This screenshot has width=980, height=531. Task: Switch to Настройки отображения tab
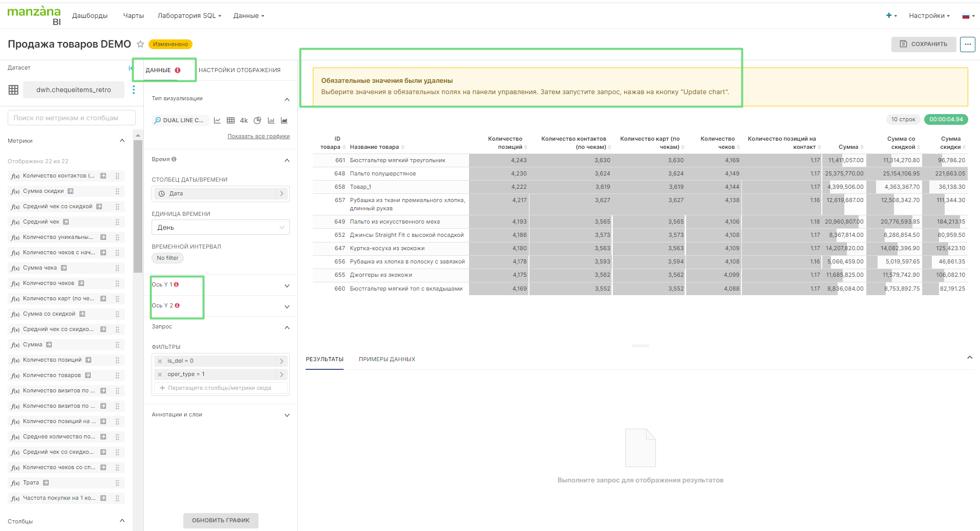(x=239, y=70)
